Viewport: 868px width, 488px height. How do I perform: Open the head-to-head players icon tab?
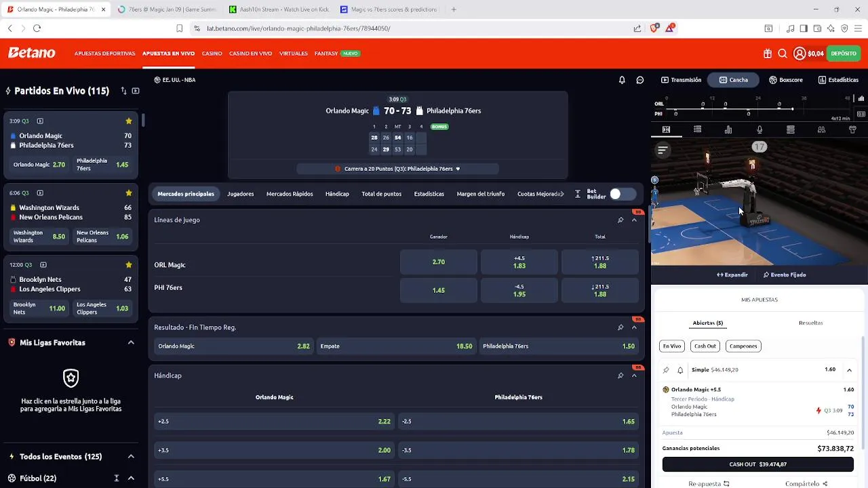[x=821, y=129]
